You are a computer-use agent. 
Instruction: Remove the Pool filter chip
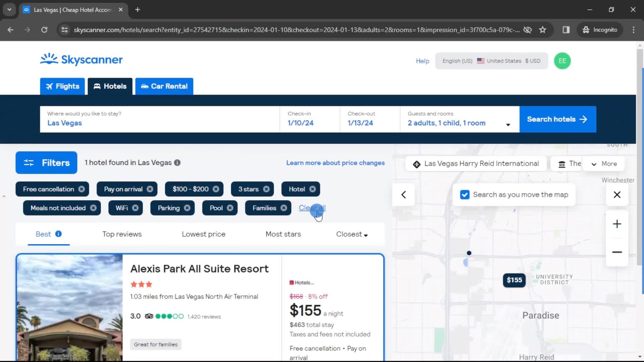(x=230, y=208)
